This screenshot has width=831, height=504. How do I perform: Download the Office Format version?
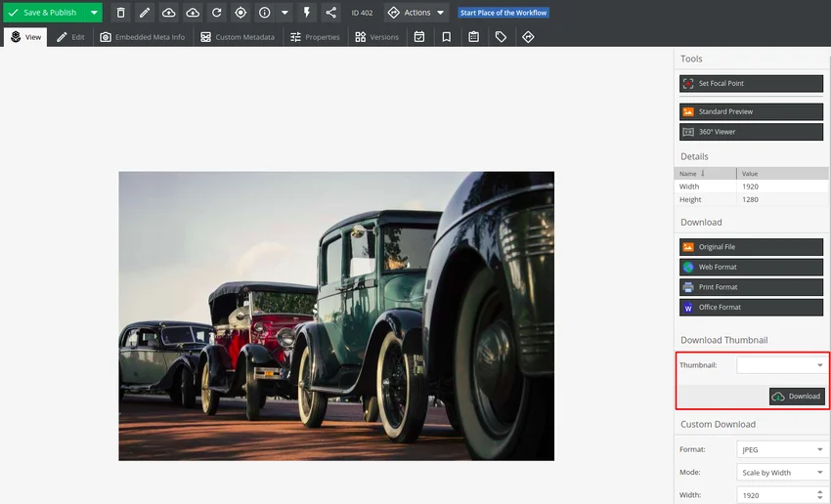(x=751, y=308)
